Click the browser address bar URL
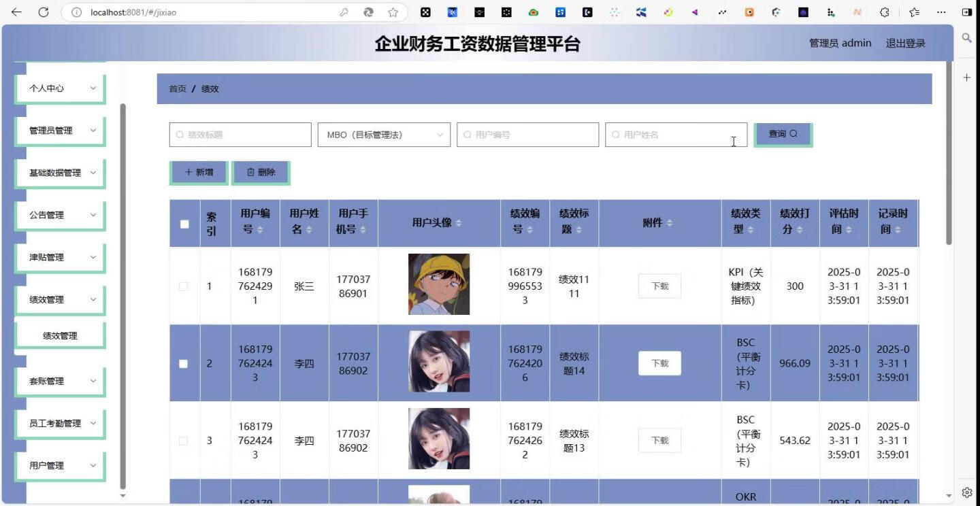 pos(133,12)
